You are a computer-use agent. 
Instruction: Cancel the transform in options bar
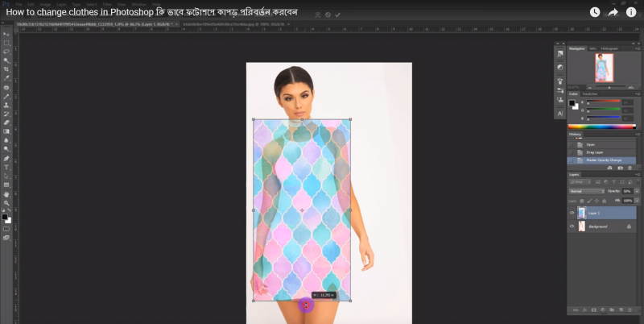click(x=328, y=15)
